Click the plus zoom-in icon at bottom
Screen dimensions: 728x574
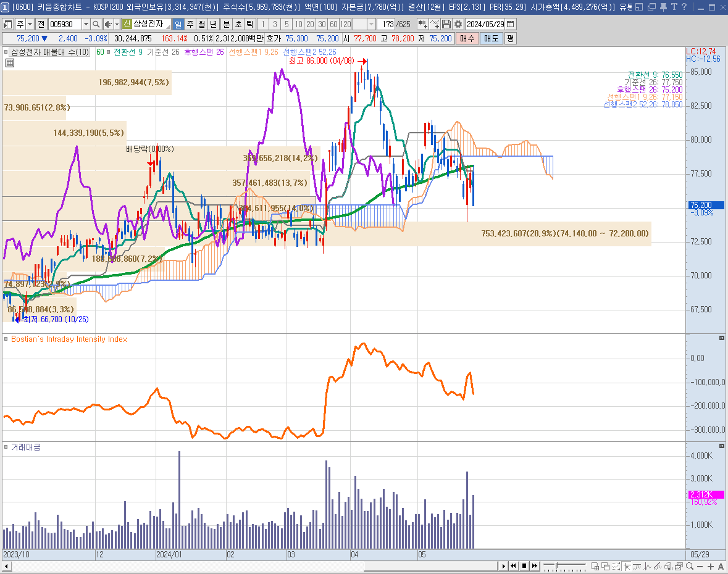tap(710, 566)
